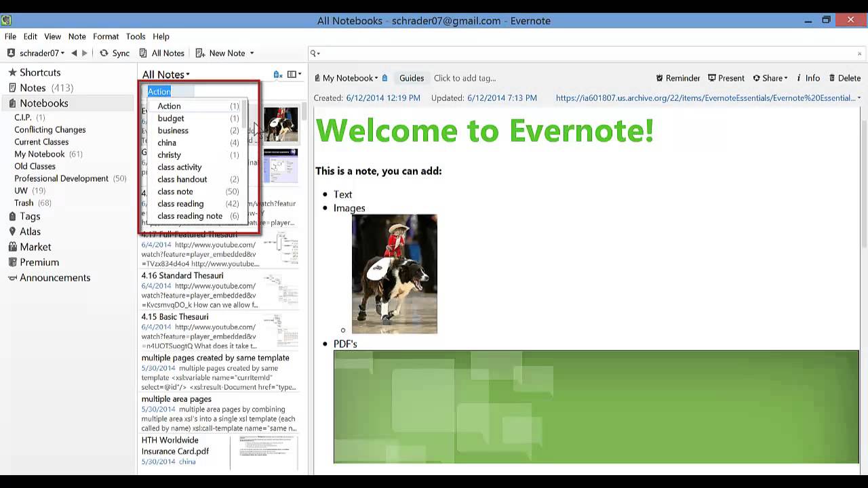The image size is (868, 488).
Task: Click the Evernote app icon in the title bar
Action: [x=6, y=20]
